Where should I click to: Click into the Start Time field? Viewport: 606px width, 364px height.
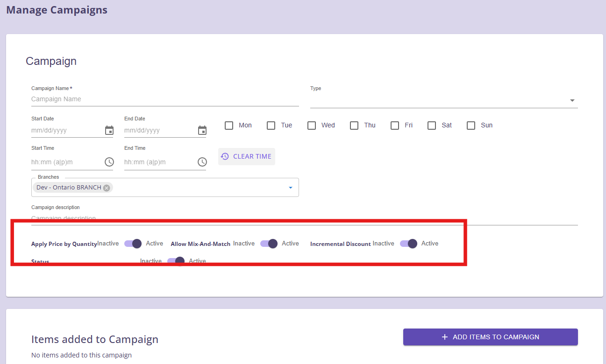(65, 162)
